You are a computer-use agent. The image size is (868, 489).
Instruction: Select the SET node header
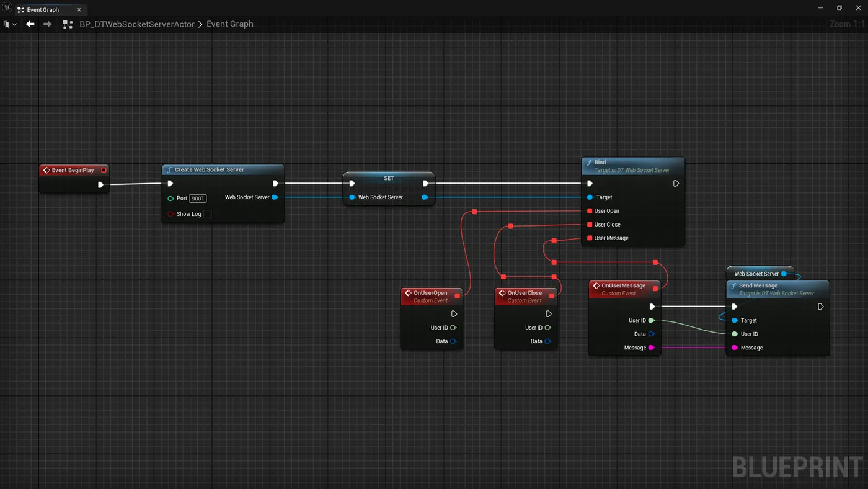point(389,178)
